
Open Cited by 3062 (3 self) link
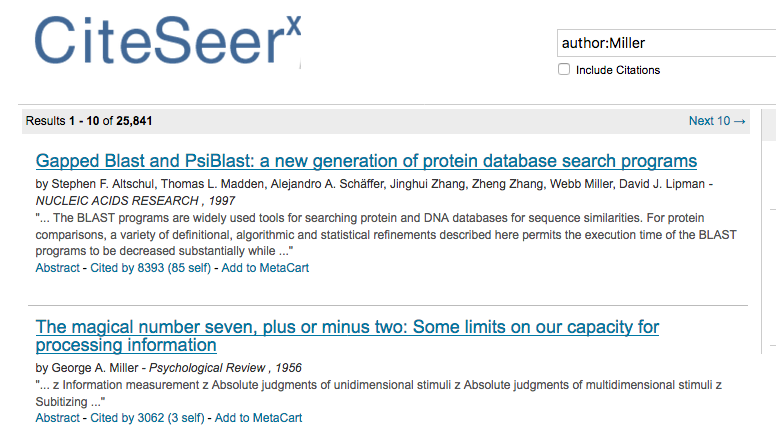click(x=147, y=418)
